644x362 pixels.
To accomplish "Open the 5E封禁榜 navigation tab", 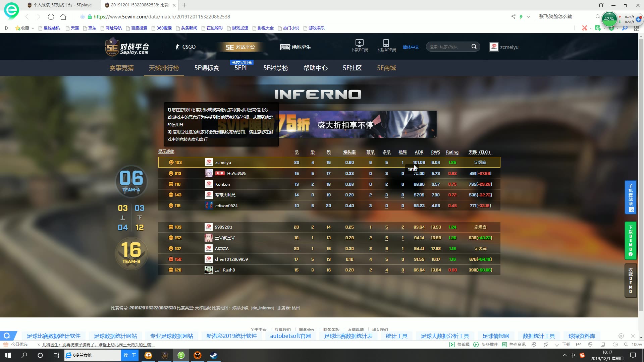I will pyautogui.click(x=276, y=68).
